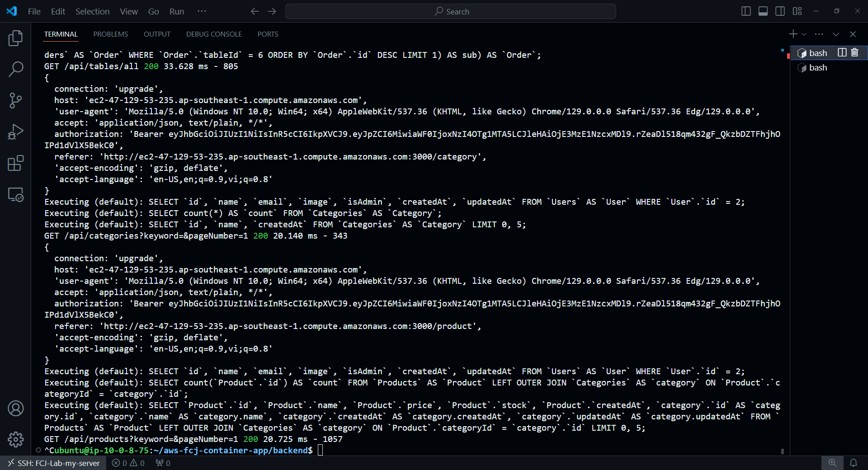Restore down the VS Code window
The width and height of the screenshot is (868, 470).
click(x=837, y=11)
